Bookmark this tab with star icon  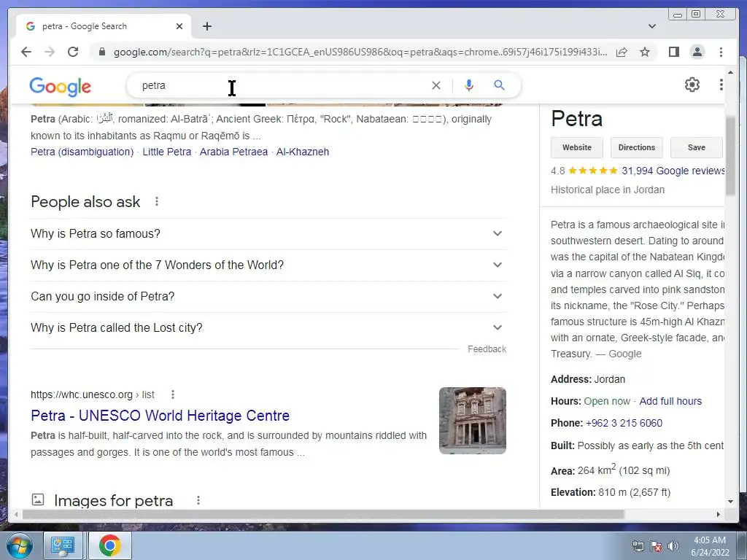(x=645, y=52)
